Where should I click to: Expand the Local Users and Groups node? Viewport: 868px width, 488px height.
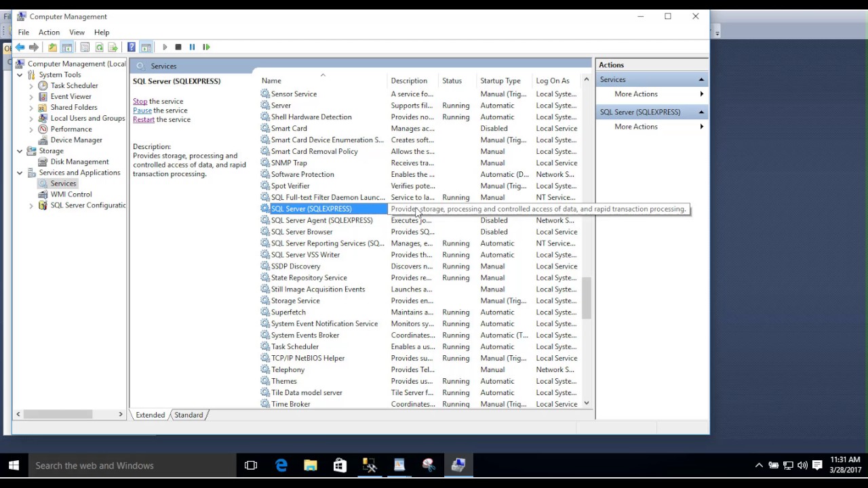tap(31, 118)
